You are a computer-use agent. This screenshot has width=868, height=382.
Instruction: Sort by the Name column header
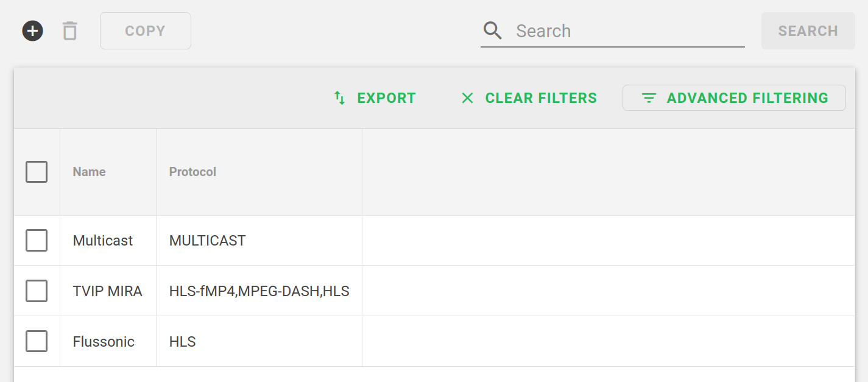(x=90, y=172)
